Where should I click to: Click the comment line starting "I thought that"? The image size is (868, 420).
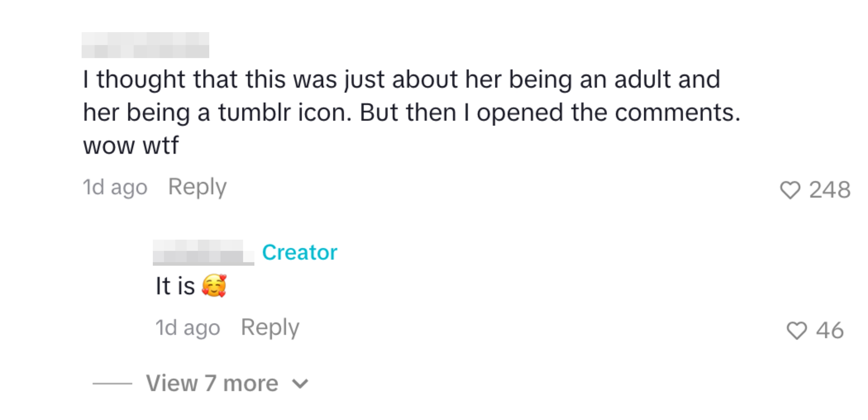tap(401, 80)
